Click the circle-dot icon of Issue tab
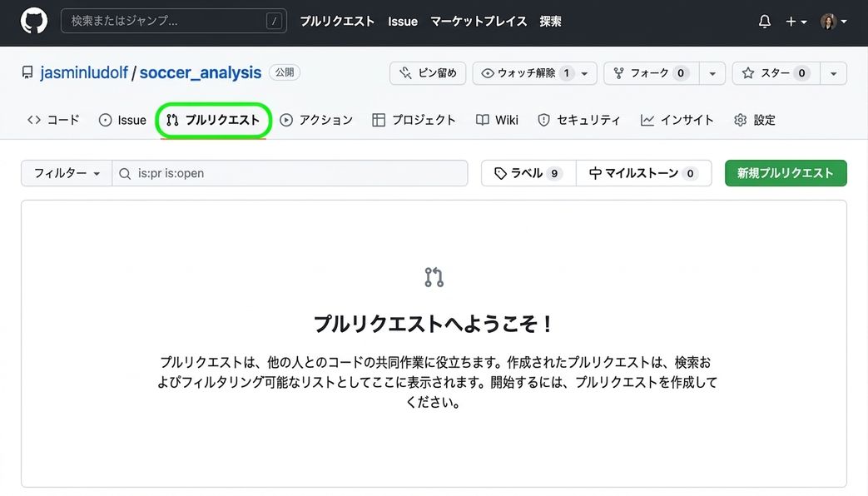 pos(105,120)
